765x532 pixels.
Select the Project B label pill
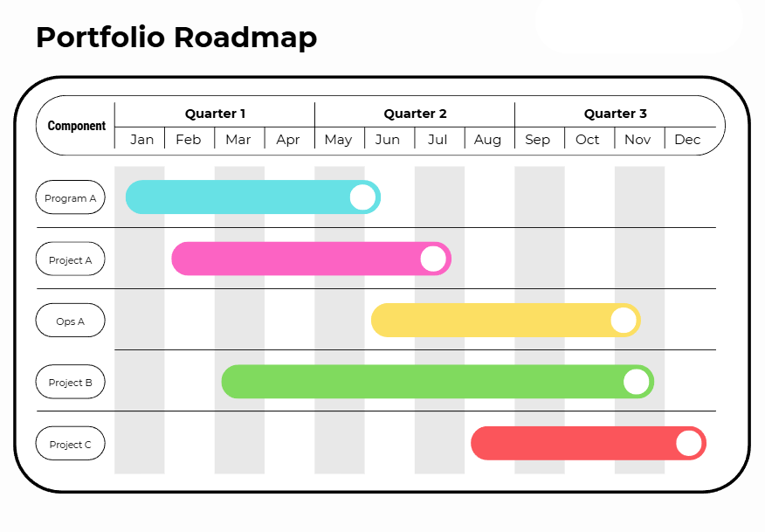[71, 383]
